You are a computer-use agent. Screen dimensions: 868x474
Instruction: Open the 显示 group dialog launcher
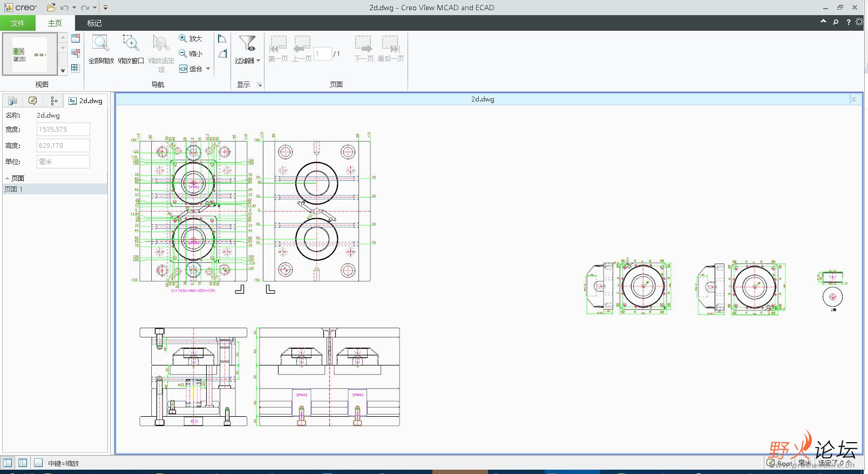pos(260,85)
